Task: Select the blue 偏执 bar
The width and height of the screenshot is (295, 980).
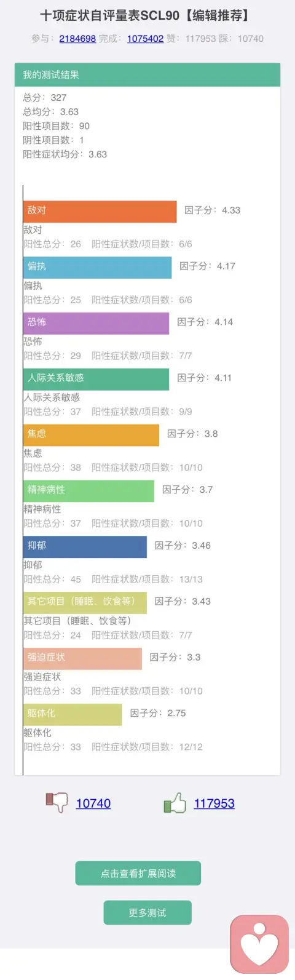Action: [98, 268]
